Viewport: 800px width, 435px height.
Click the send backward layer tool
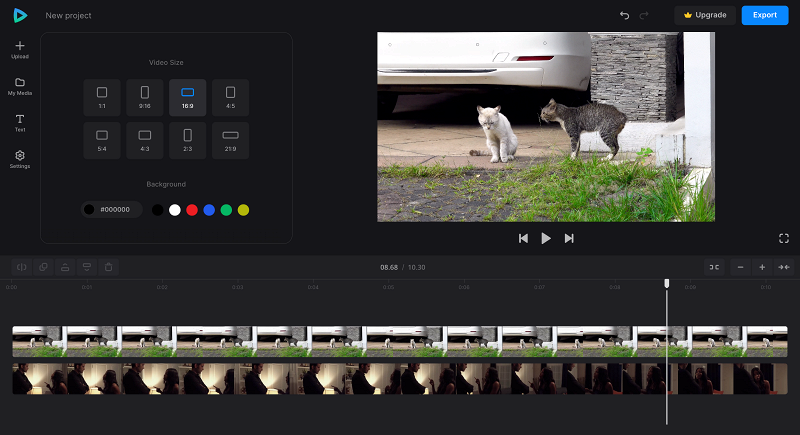pos(87,267)
